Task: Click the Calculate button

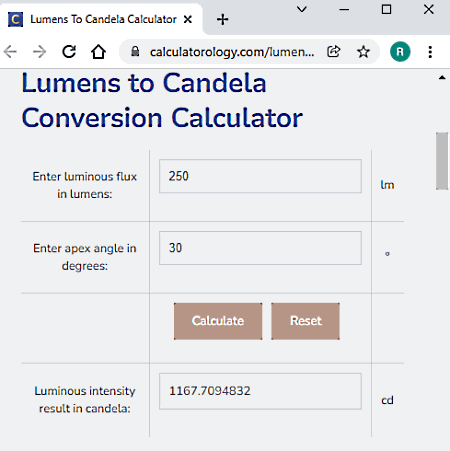Action: [x=218, y=321]
